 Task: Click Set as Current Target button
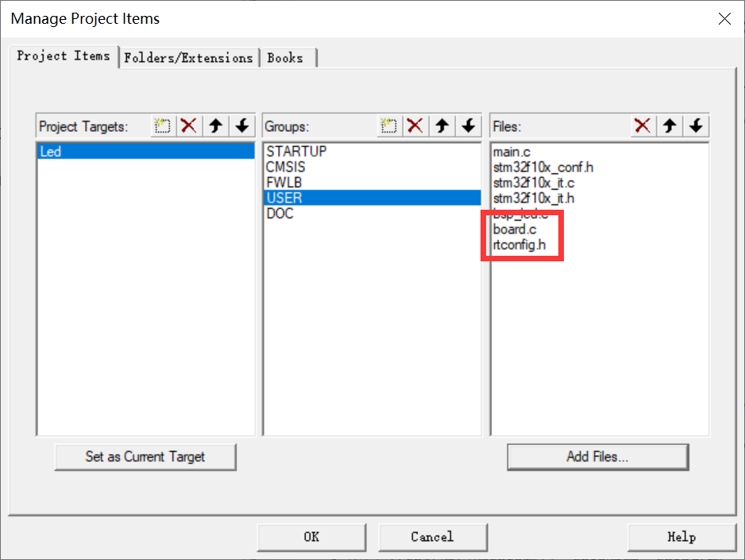[145, 457]
